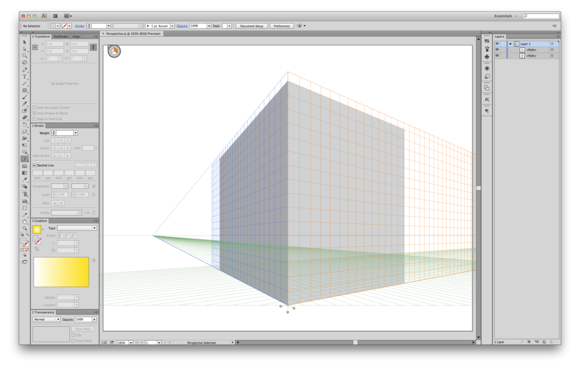This screenshot has width=580, height=370.
Task: Select the Perspective Grid tool
Action: (25, 159)
